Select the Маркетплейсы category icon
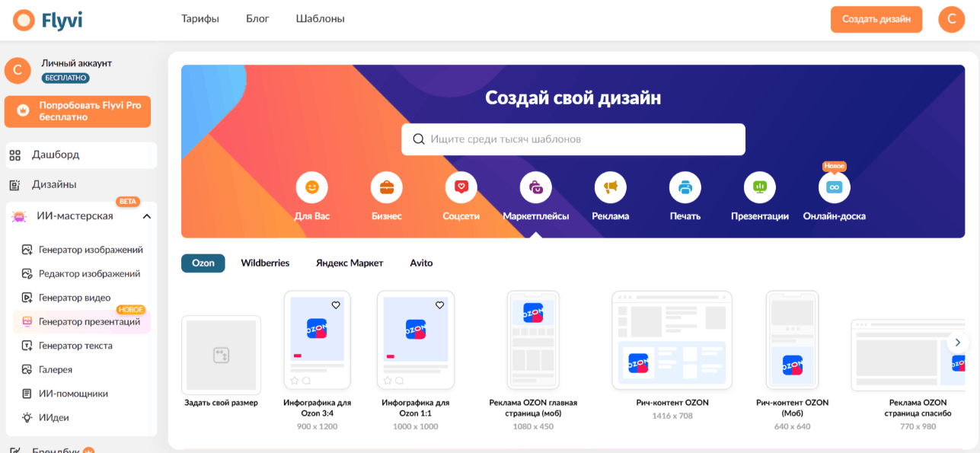 coord(536,187)
